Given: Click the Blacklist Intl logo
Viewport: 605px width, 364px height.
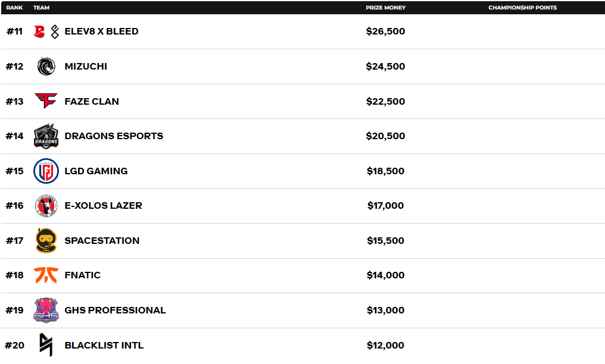Looking at the screenshot, I should pos(46,345).
